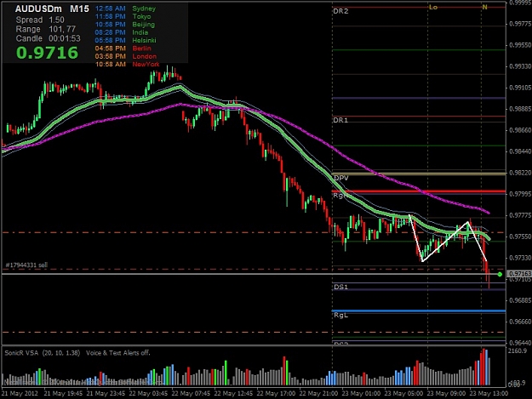Click the AUDUSDm symbol label
Screen dimensions: 532x399
pos(38,9)
